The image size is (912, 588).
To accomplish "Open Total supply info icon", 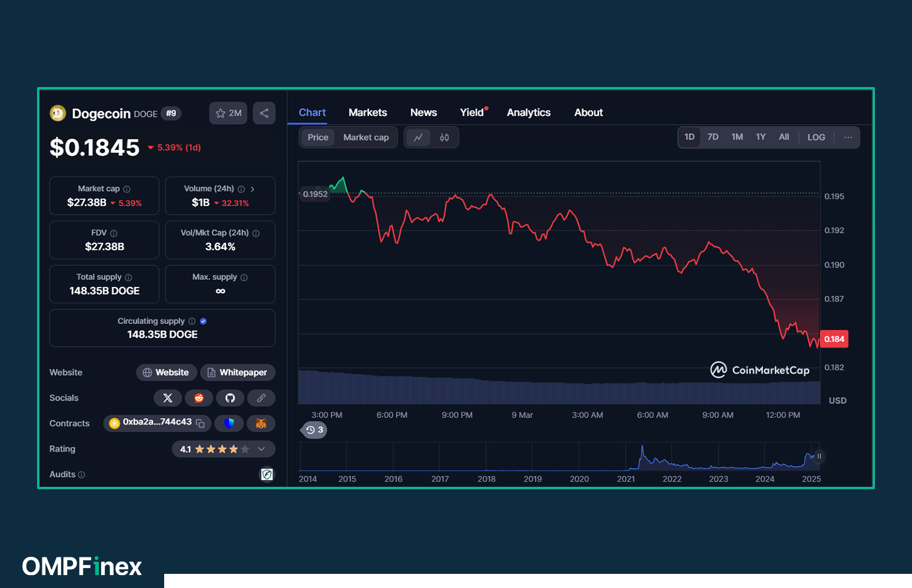I will click(x=128, y=278).
